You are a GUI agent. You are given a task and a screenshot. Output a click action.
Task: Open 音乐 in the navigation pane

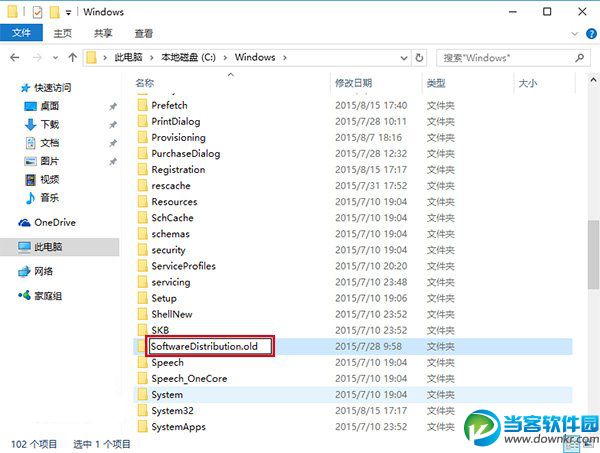click(x=50, y=198)
